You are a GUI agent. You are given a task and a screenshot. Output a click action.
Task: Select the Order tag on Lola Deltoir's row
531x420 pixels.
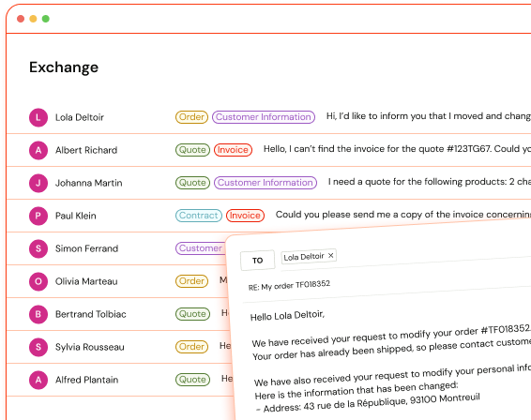pyautogui.click(x=191, y=117)
